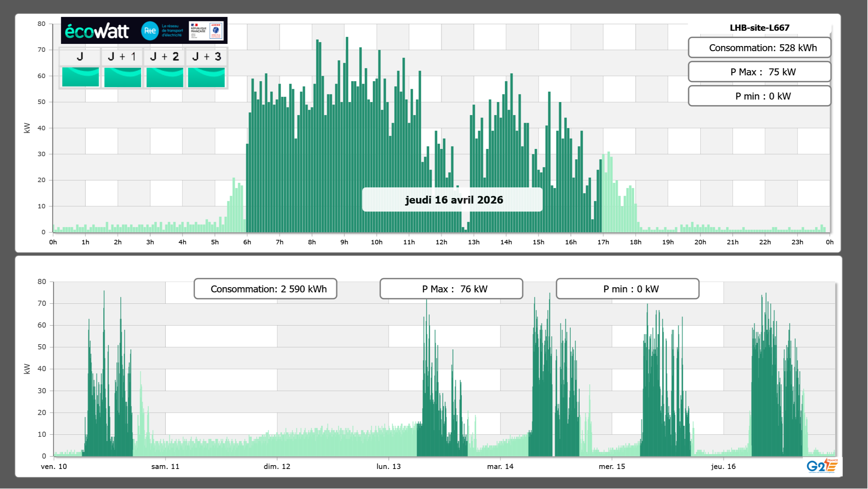Click the jeu. 16 weekly axis label

(x=723, y=467)
